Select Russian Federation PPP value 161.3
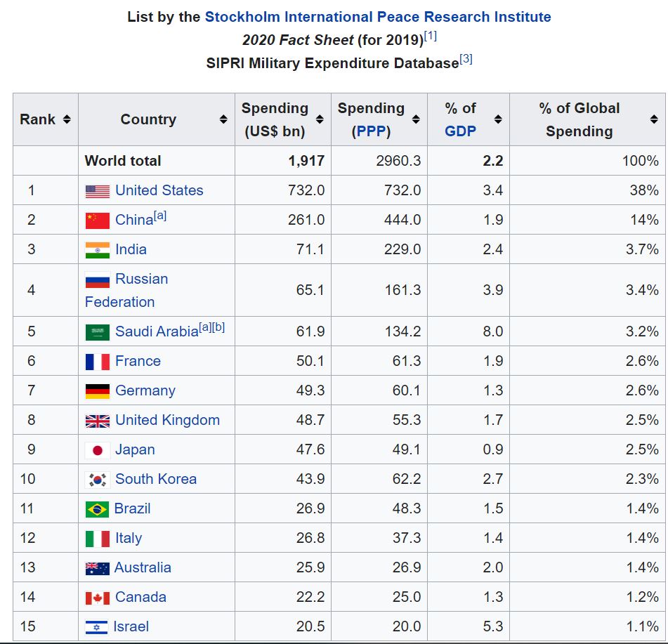The width and height of the screenshot is (668, 644). click(x=402, y=290)
